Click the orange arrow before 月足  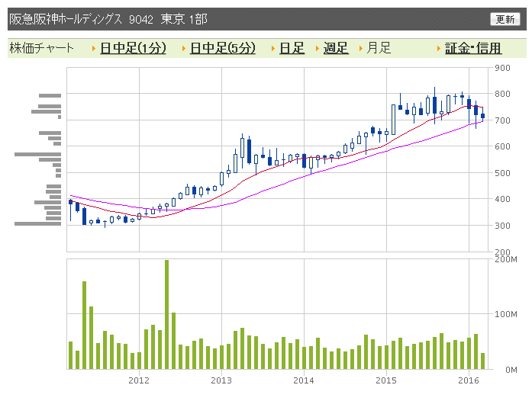pyautogui.click(x=361, y=49)
